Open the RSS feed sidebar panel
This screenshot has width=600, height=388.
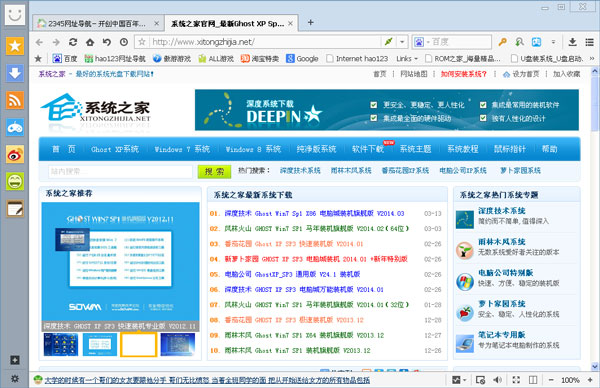[15, 100]
